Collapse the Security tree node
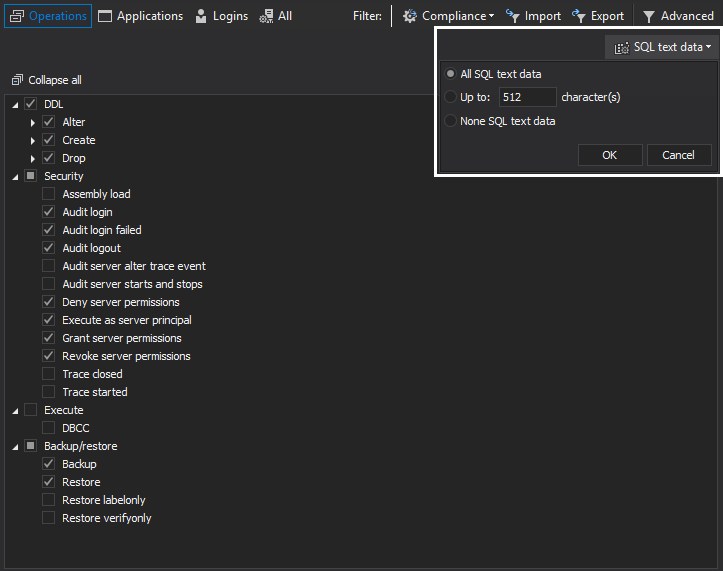723x571 pixels. [15, 177]
